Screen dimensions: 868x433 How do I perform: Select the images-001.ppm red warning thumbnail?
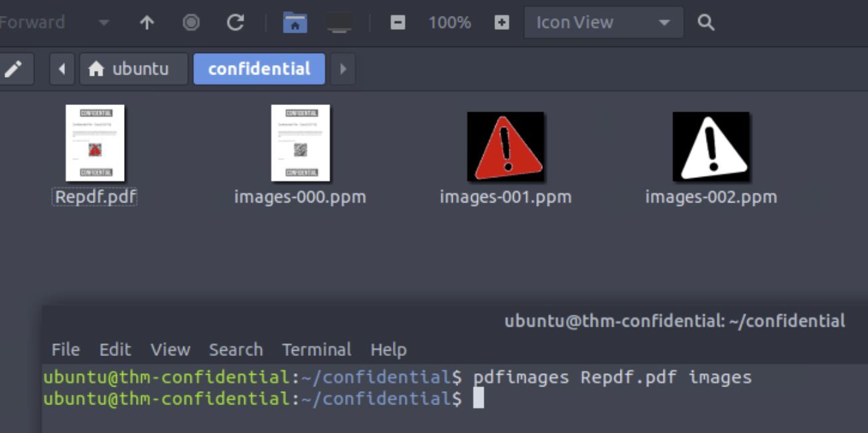[506, 147]
